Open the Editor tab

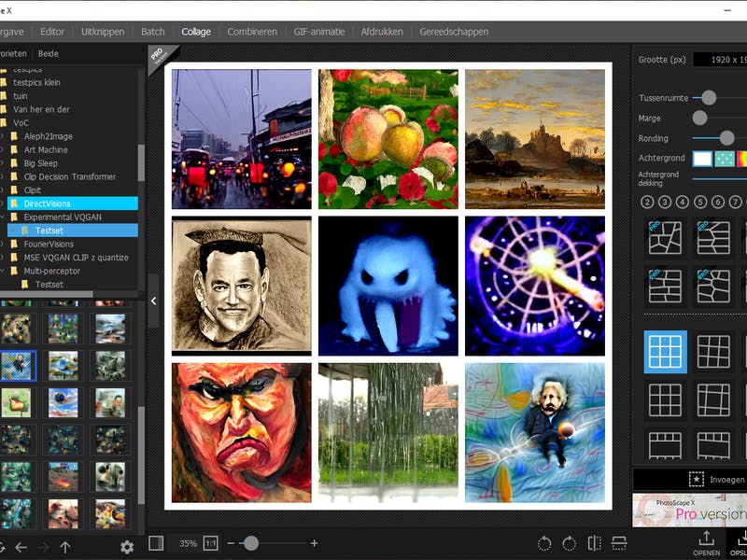52,32
